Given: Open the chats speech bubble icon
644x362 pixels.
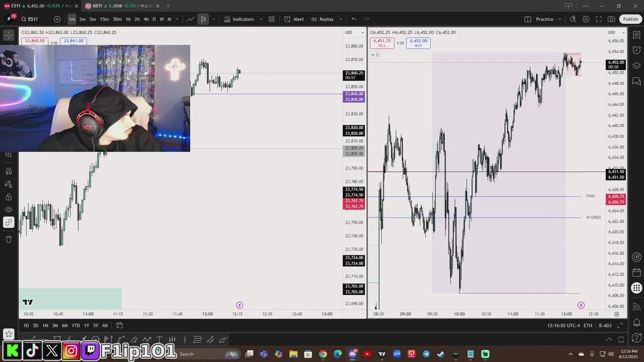Looking at the screenshot, I should (636, 80).
